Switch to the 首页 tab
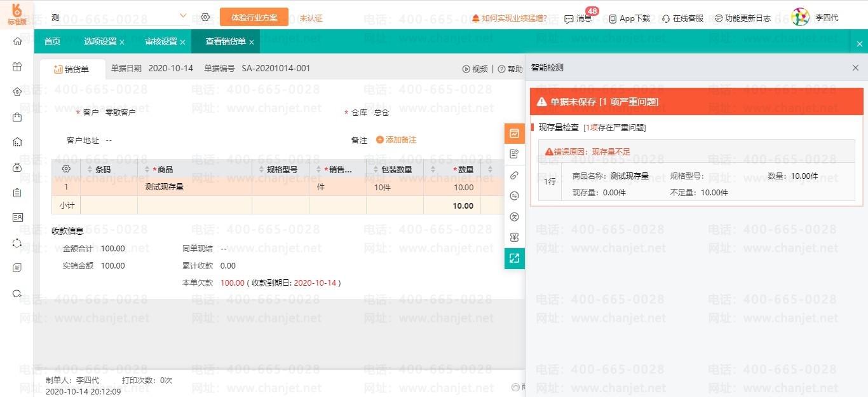Viewport: 868px width, 397px height. tap(52, 41)
